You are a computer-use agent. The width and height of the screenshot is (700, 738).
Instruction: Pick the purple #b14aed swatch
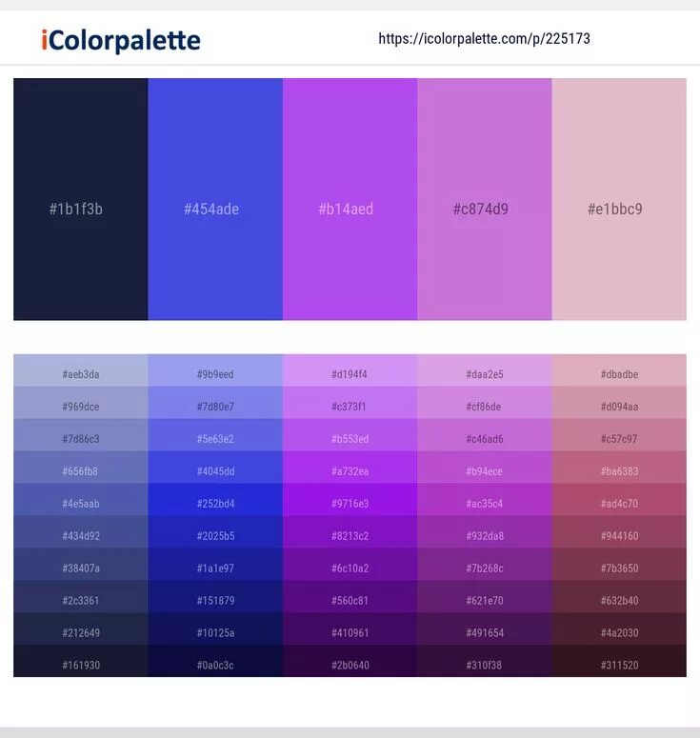tap(350, 199)
